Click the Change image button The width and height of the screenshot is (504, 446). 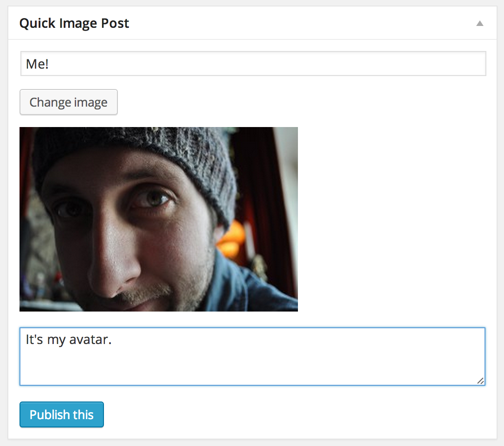pyautogui.click(x=69, y=102)
